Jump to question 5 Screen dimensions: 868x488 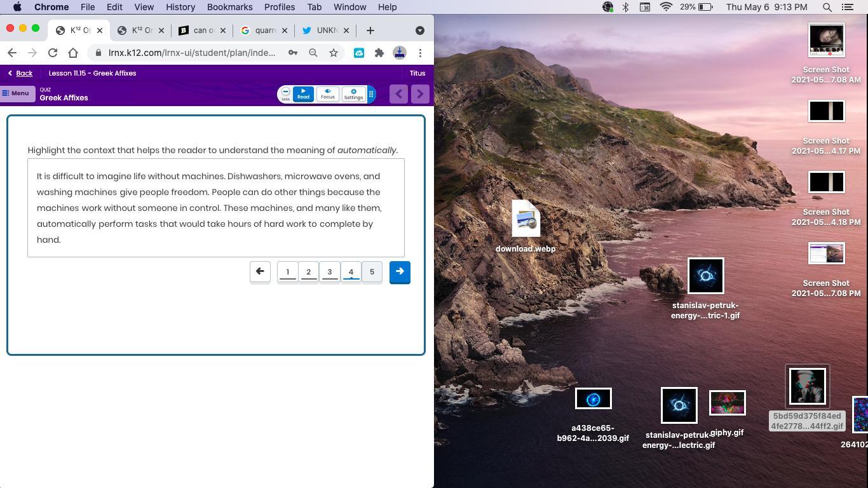pos(372,272)
